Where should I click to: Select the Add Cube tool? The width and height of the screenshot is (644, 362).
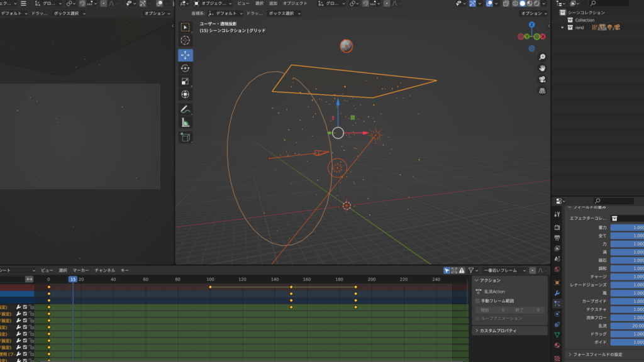[186, 137]
